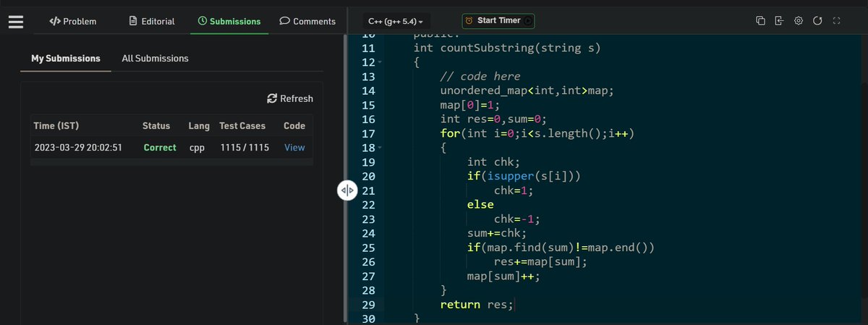868x325 pixels.
Task: Click the submission time 2023-03-29 20:02:51
Action: click(78, 147)
